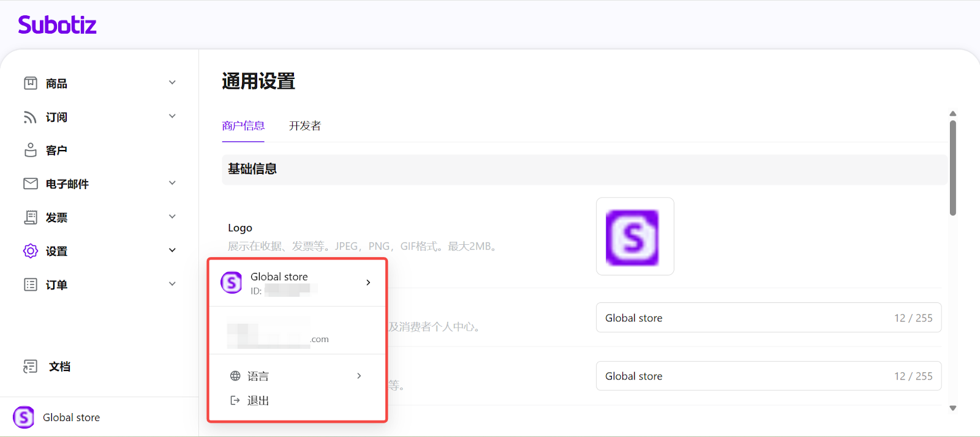Image resolution: width=980 pixels, height=437 pixels.
Task: Collapse the 设置 menu chevron
Action: click(x=172, y=250)
